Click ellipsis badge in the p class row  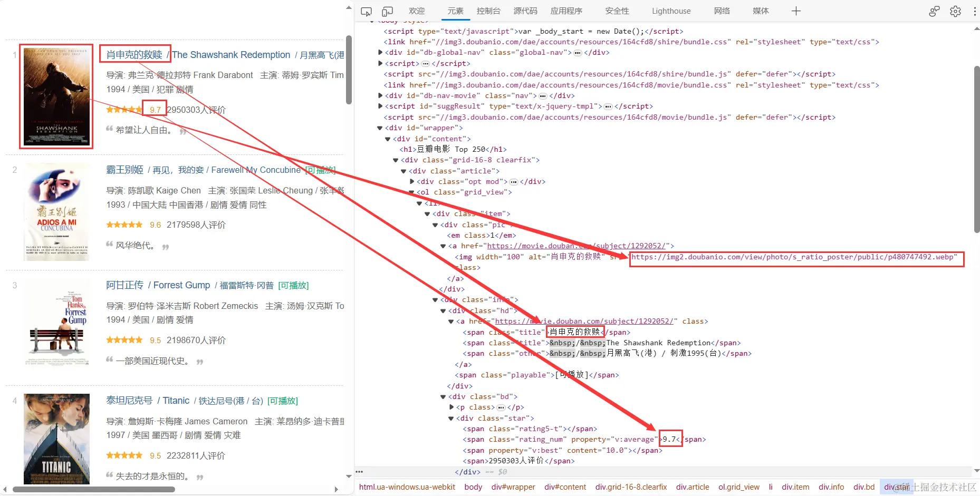[x=501, y=407]
